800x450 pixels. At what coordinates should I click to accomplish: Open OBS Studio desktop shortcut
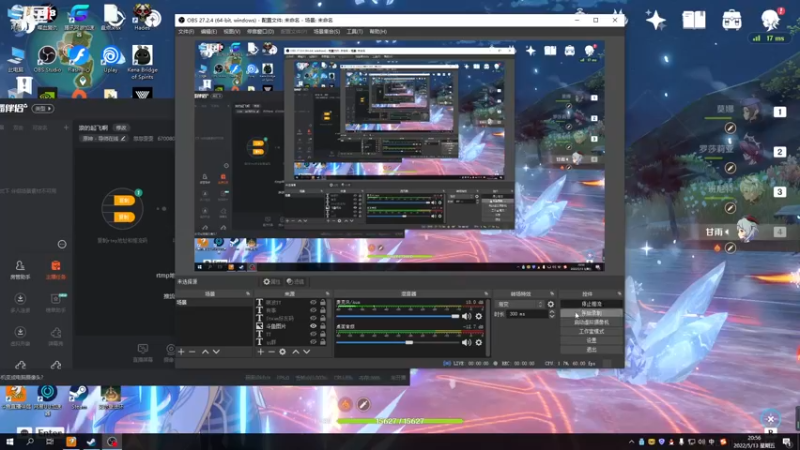[47, 59]
